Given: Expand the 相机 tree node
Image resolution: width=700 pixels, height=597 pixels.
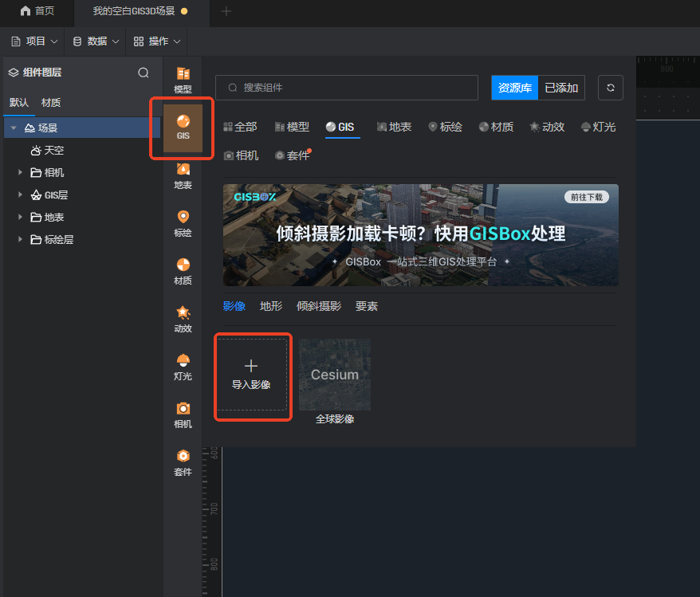Looking at the screenshot, I should point(20,172).
